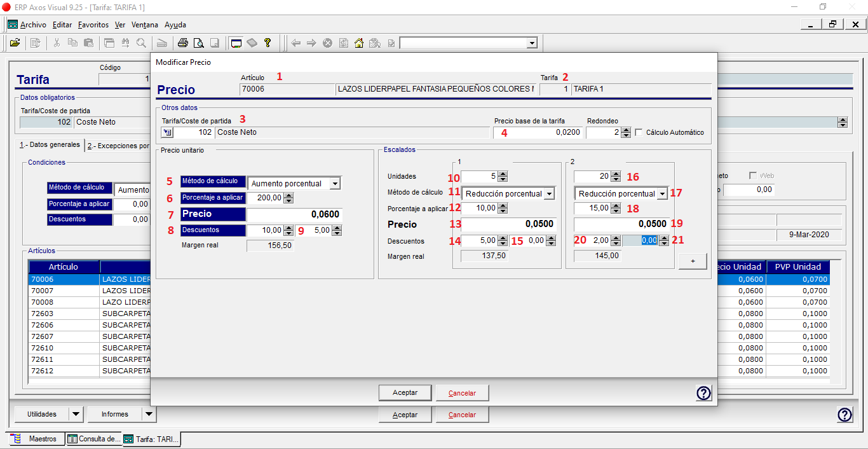
Task: Click the scanner icon in toolbar
Action: coord(162,43)
